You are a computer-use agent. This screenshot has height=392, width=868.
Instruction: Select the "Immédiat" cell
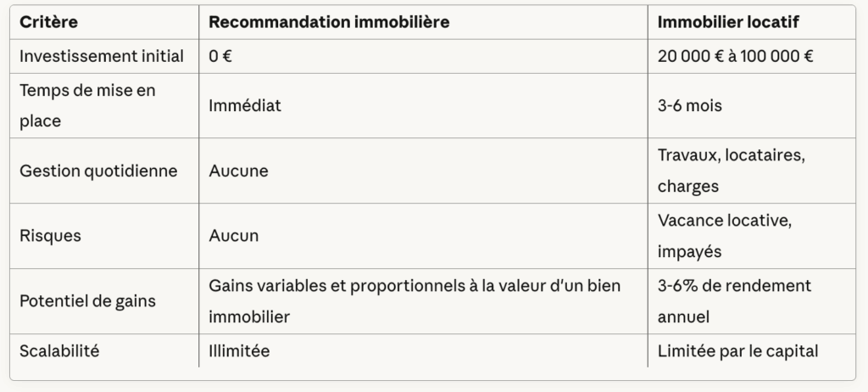pos(245,106)
